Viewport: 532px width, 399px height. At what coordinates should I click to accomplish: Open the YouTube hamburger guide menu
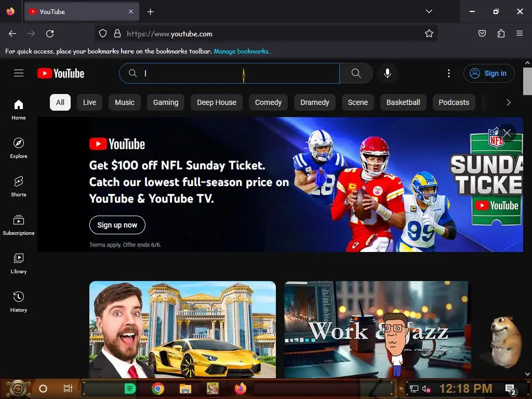tap(19, 73)
